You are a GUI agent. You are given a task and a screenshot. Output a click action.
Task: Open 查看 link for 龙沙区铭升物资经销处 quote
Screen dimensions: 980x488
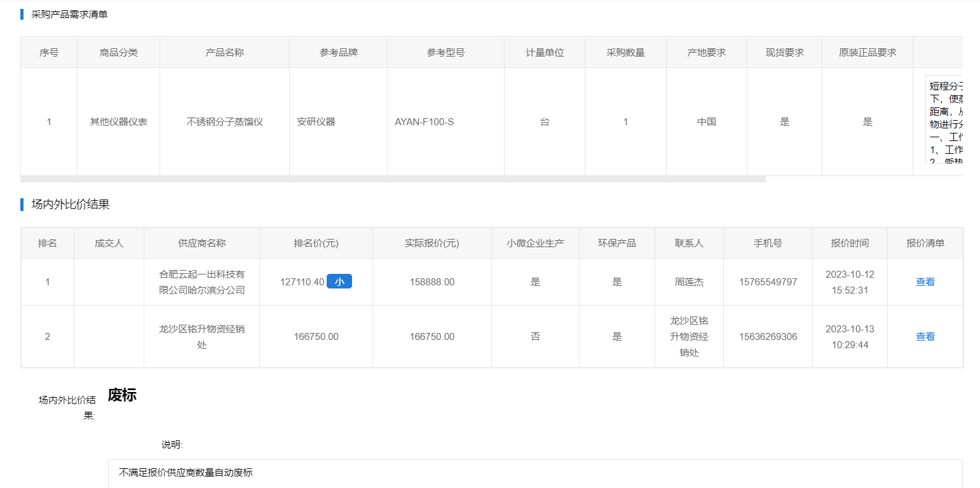[x=925, y=337]
